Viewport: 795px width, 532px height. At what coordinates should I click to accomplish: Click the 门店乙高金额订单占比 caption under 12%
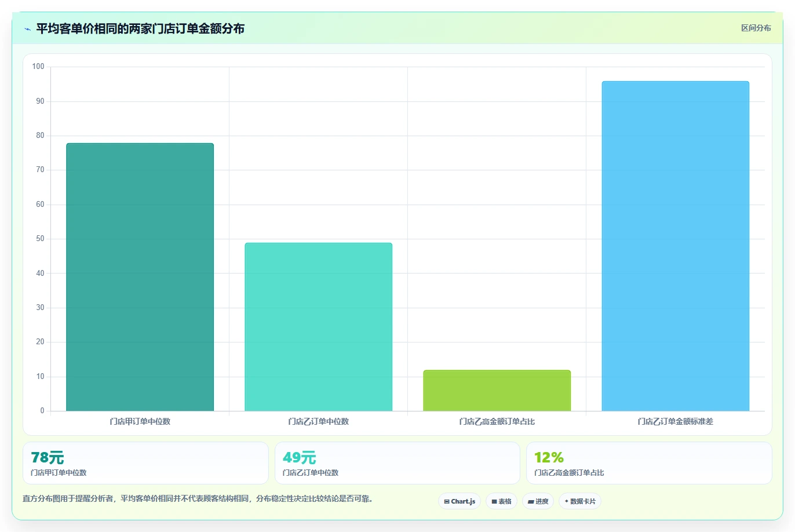569,473
